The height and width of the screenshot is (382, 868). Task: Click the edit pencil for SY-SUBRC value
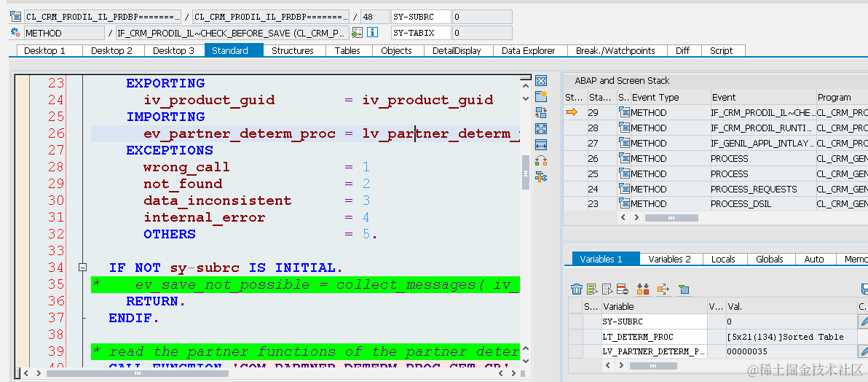(862, 321)
